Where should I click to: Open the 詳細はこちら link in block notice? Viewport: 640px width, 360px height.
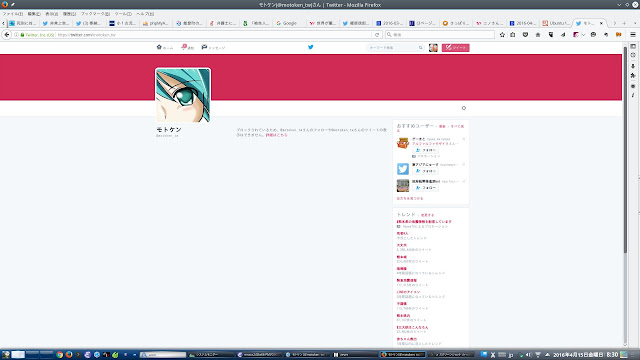click(x=277, y=135)
